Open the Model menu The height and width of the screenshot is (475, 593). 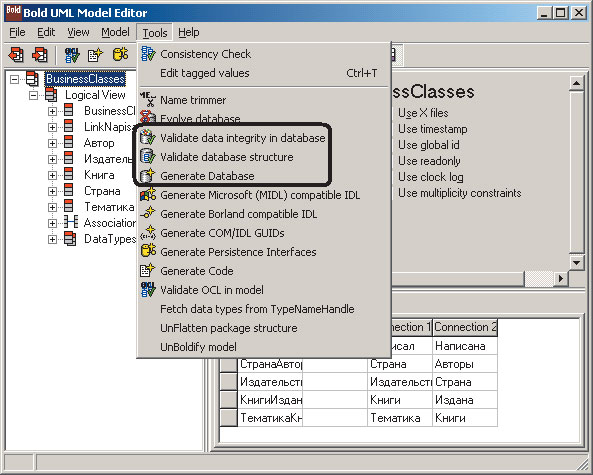[x=115, y=33]
